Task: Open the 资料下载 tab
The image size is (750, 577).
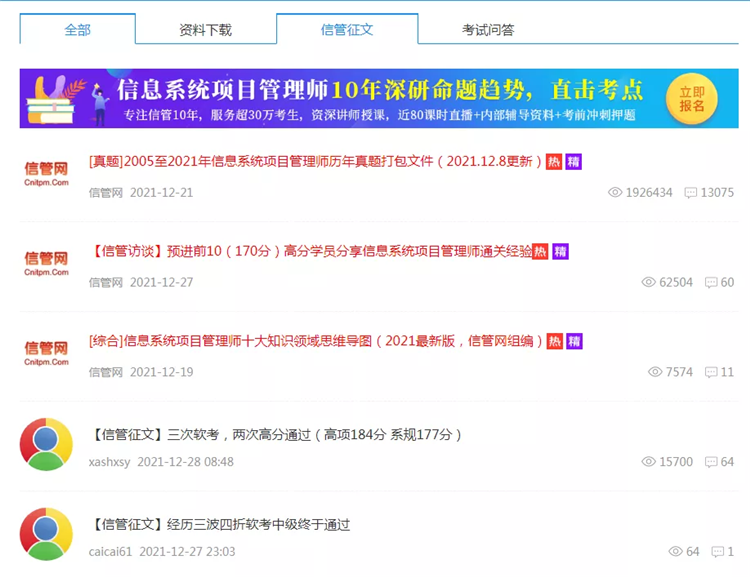Action: pyautogui.click(x=205, y=30)
